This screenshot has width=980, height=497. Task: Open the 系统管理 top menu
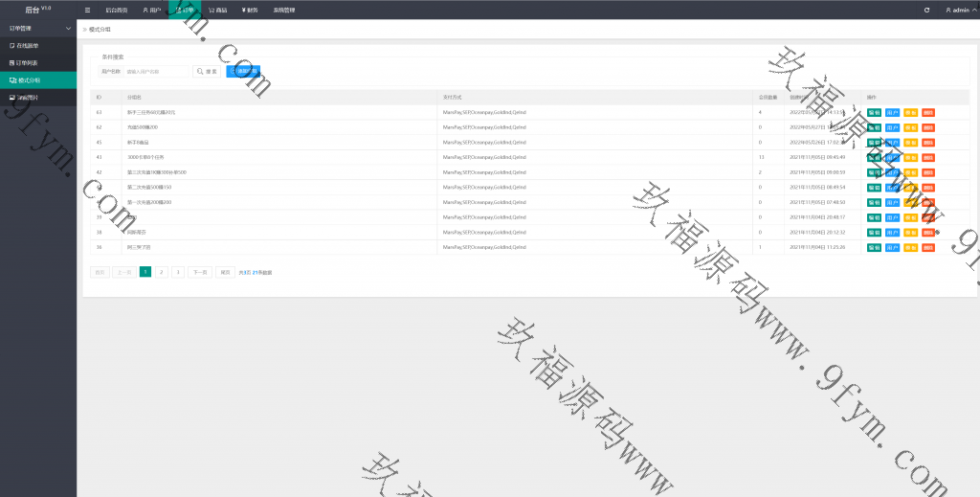[x=284, y=10]
